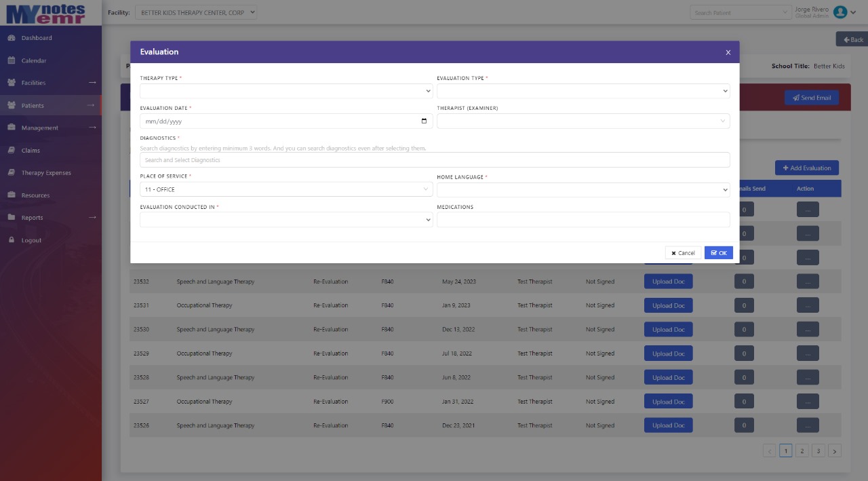868x481 pixels.
Task: Click the Logout lock icon
Action: tap(12, 240)
